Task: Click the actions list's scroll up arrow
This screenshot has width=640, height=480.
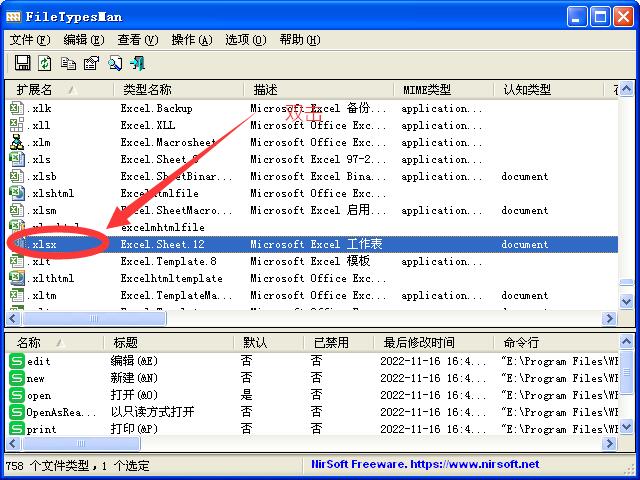Action: (x=627, y=342)
